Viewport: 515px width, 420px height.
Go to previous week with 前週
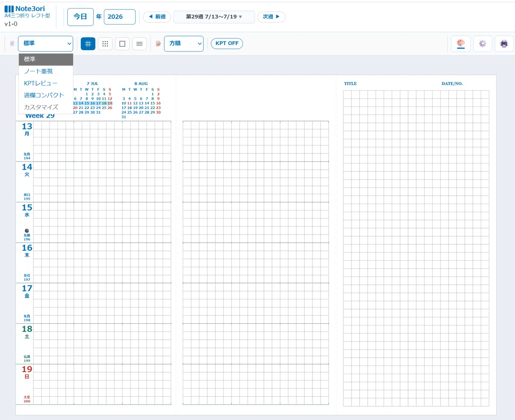[157, 17]
